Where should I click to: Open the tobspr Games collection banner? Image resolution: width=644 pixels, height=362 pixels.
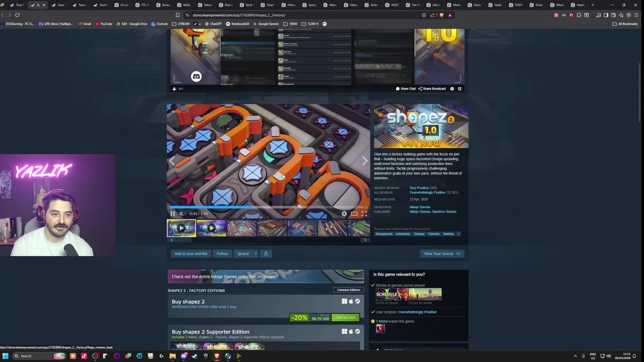[x=266, y=277]
